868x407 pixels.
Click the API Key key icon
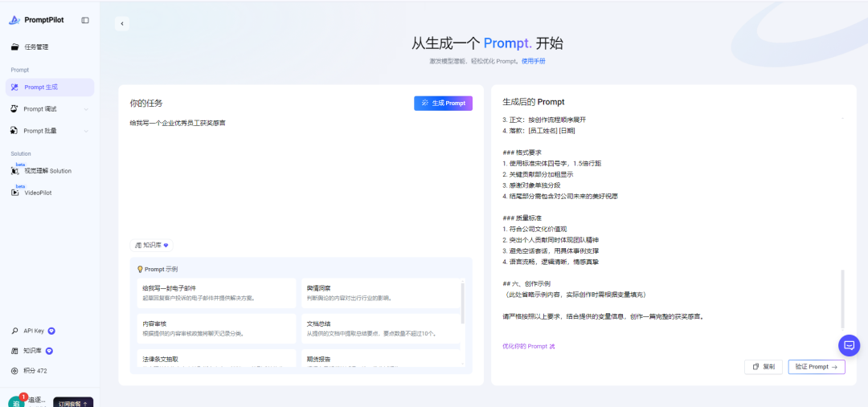[15, 332]
